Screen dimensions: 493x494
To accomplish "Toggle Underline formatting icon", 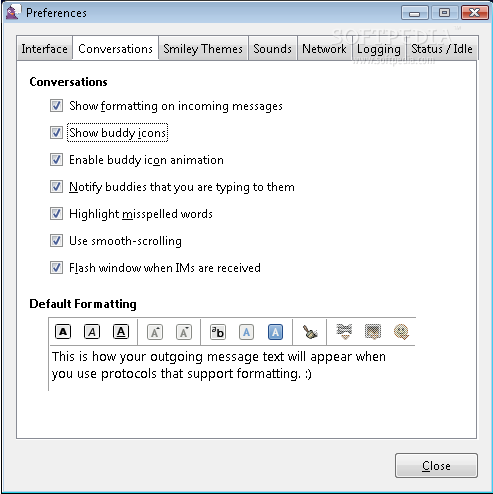I will click(x=121, y=332).
